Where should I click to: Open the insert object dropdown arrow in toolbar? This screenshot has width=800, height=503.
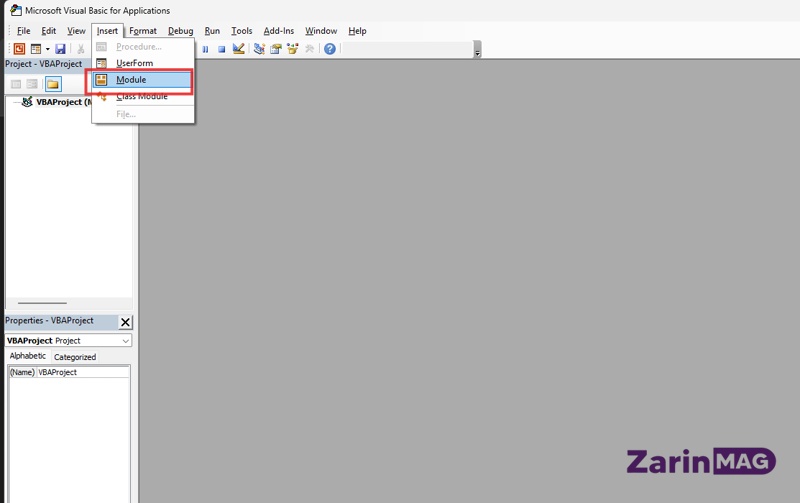point(47,49)
